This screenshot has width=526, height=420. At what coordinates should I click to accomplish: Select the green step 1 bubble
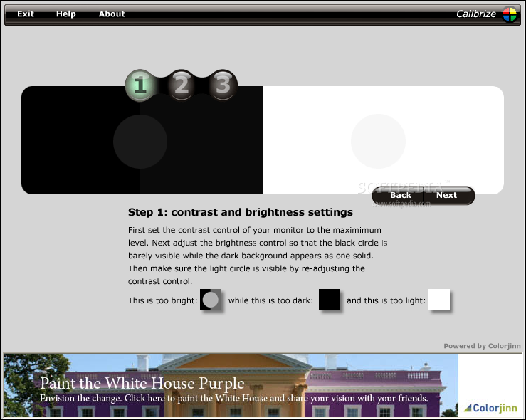tap(140, 85)
